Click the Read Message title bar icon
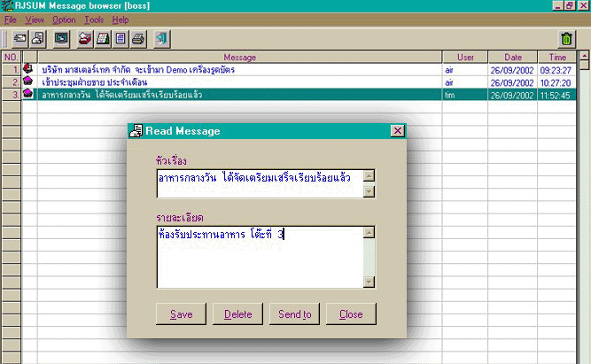 pyautogui.click(x=136, y=131)
